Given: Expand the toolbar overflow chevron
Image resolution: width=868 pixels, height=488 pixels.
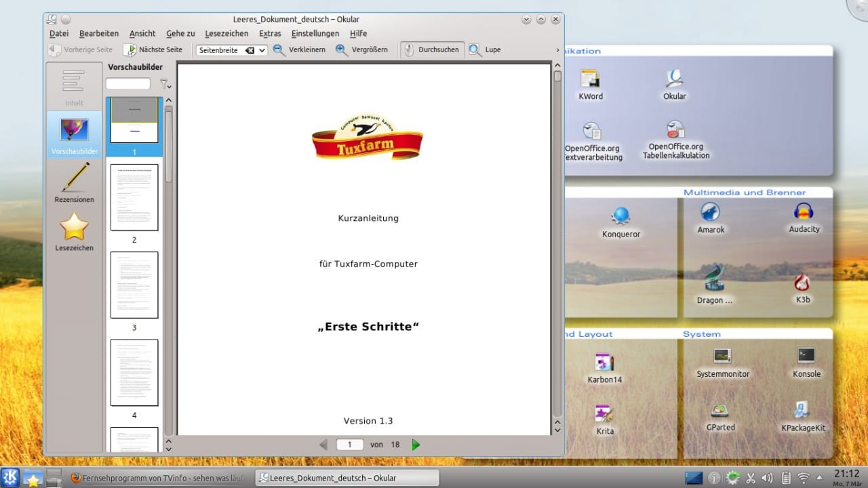Looking at the screenshot, I should (x=558, y=50).
